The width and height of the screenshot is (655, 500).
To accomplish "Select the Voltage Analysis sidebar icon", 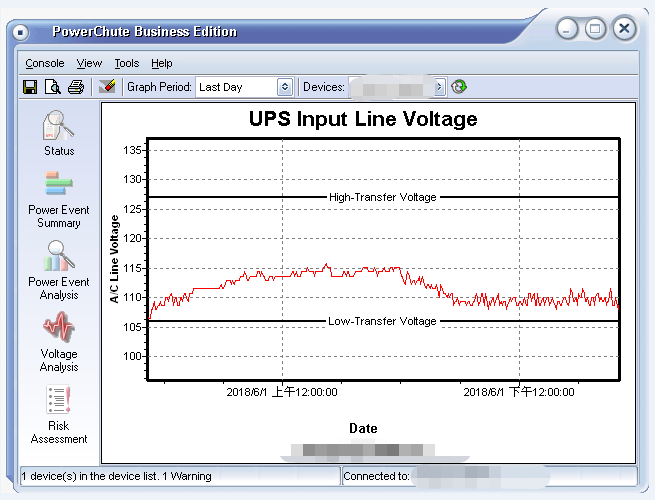I will click(x=59, y=342).
